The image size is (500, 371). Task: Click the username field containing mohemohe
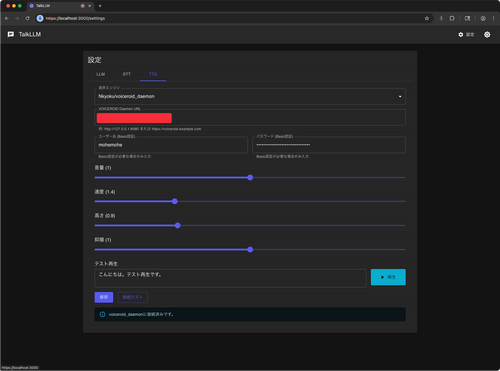pos(171,145)
